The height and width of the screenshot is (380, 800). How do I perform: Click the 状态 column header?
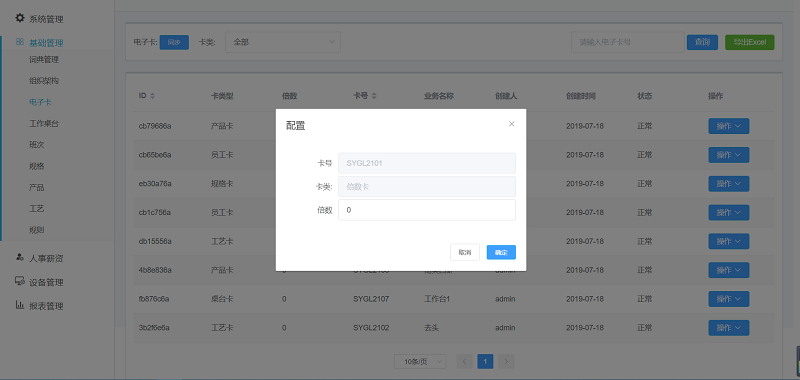(x=644, y=96)
